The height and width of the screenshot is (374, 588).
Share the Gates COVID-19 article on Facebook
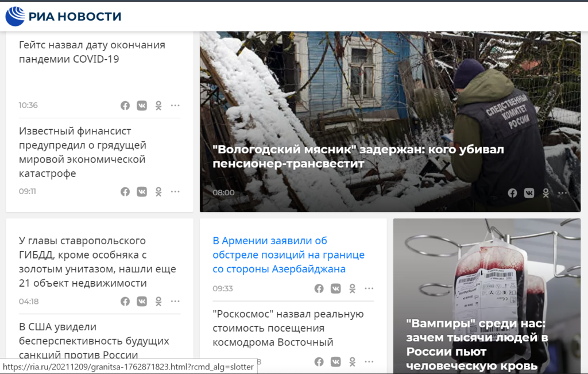125,106
